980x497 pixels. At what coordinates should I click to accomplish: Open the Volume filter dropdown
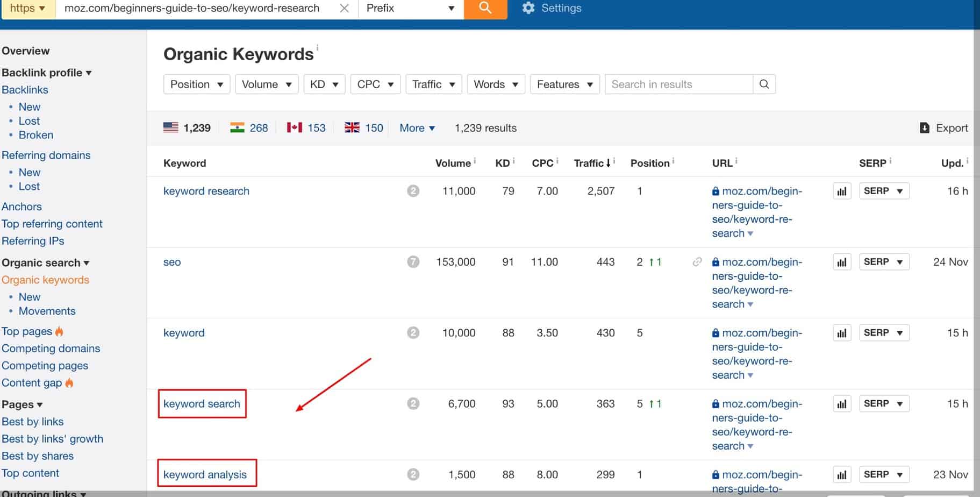[x=267, y=84]
